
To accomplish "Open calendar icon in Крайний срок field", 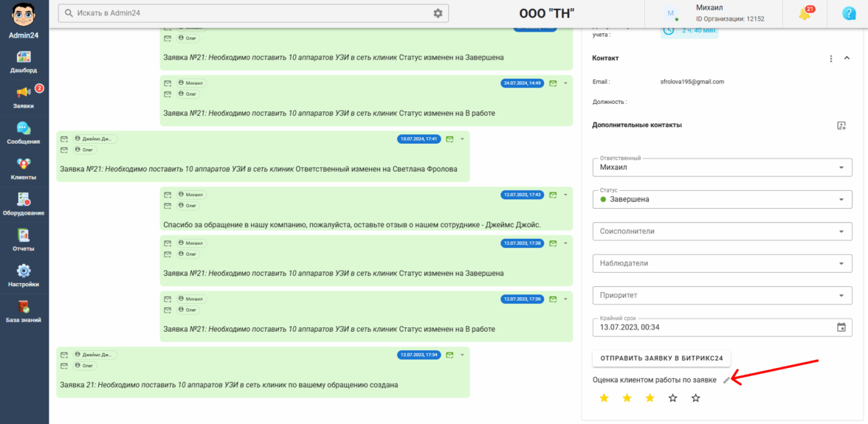I will point(841,327).
